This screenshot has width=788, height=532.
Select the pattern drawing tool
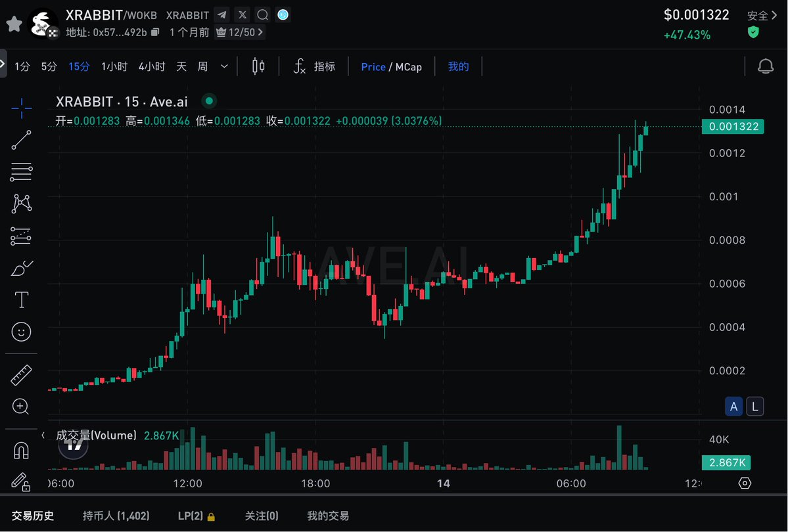point(21,204)
